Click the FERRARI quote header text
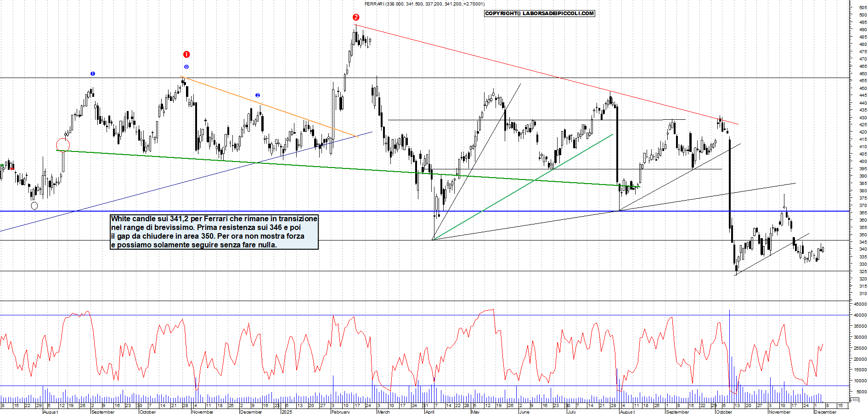Image resolution: width=868 pixels, height=414 pixels. [424, 4]
